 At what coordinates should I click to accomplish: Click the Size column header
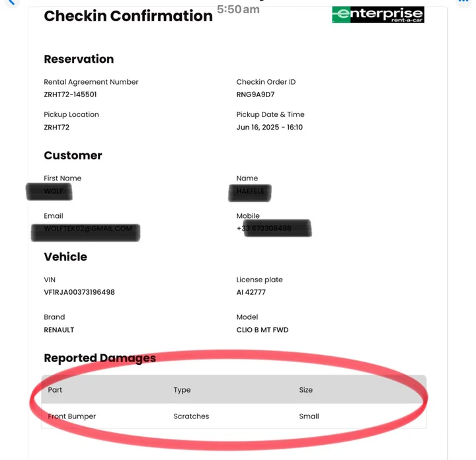pos(305,390)
